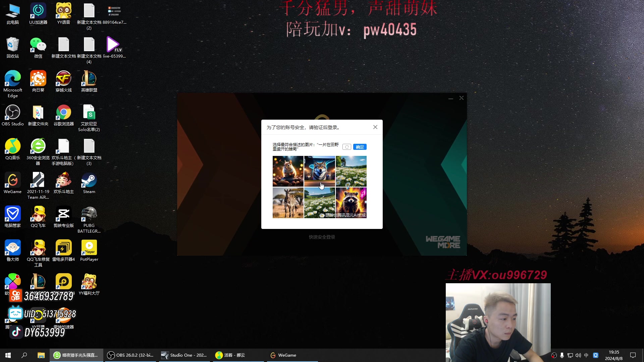Open 回收站 recycle bin
Viewport: 644px width, 362px height.
tap(13, 48)
